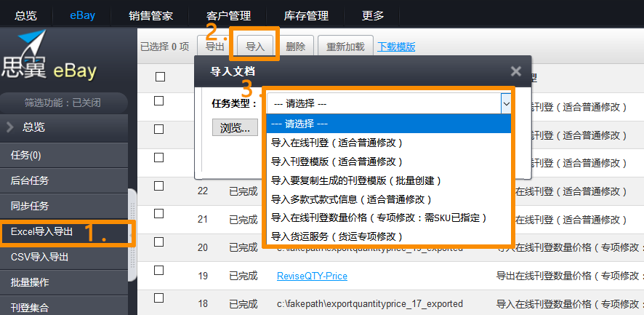Open the 销售管家 top tab
The width and height of the screenshot is (644, 315).
coord(150,16)
